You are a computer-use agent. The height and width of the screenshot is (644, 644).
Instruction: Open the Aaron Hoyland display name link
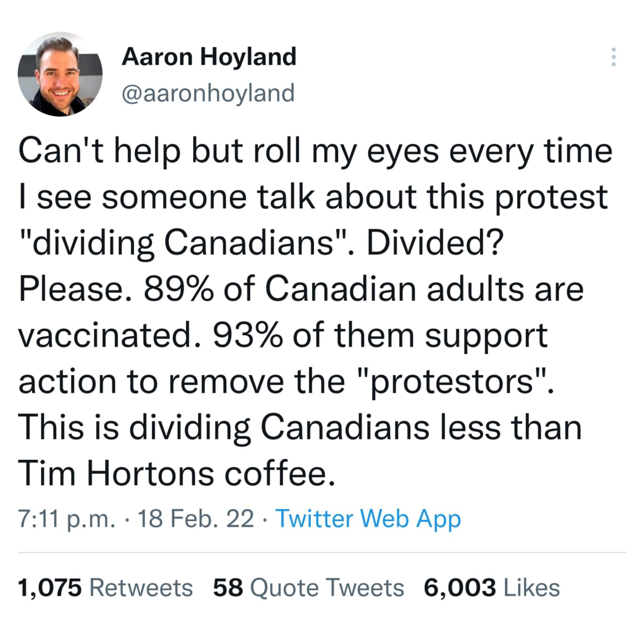click(209, 56)
